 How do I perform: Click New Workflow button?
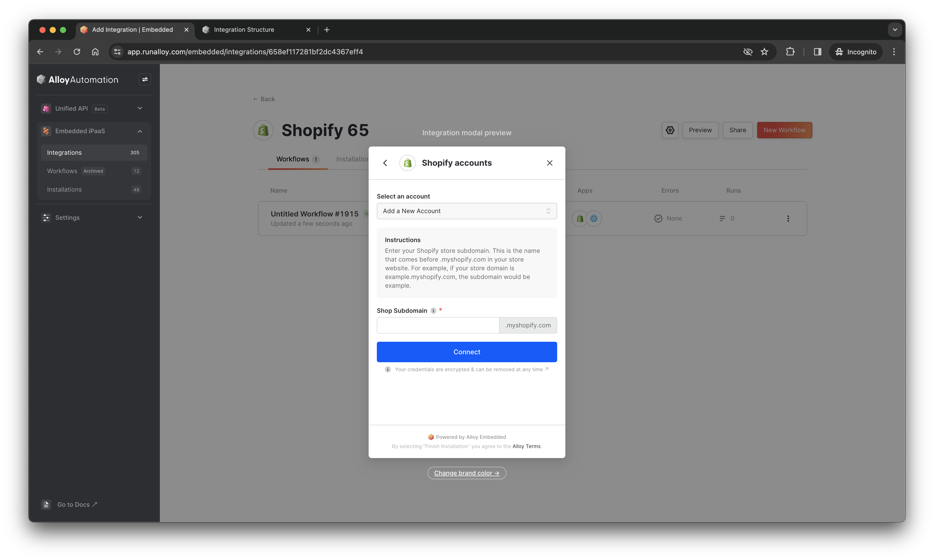pyautogui.click(x=784, y=130)
